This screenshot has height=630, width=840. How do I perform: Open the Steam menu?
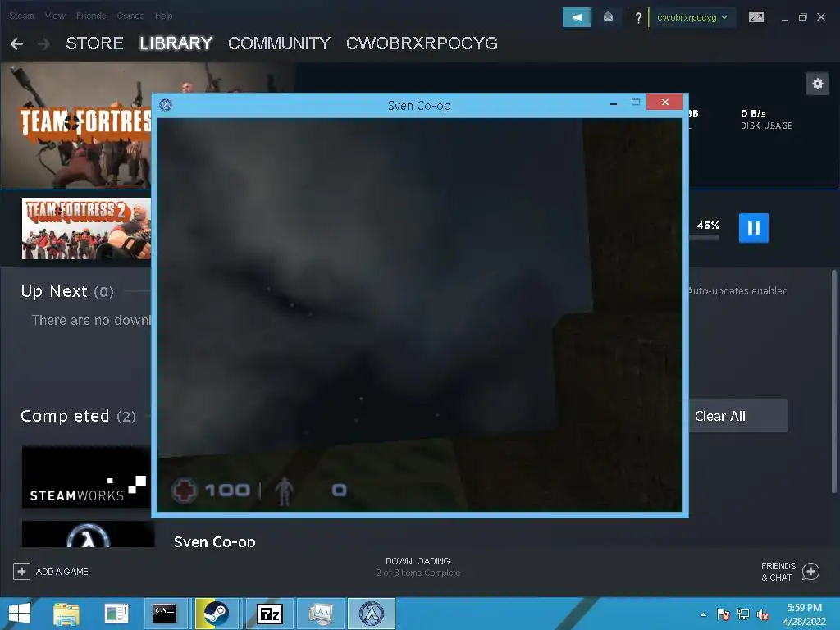(x=21, y=16)
